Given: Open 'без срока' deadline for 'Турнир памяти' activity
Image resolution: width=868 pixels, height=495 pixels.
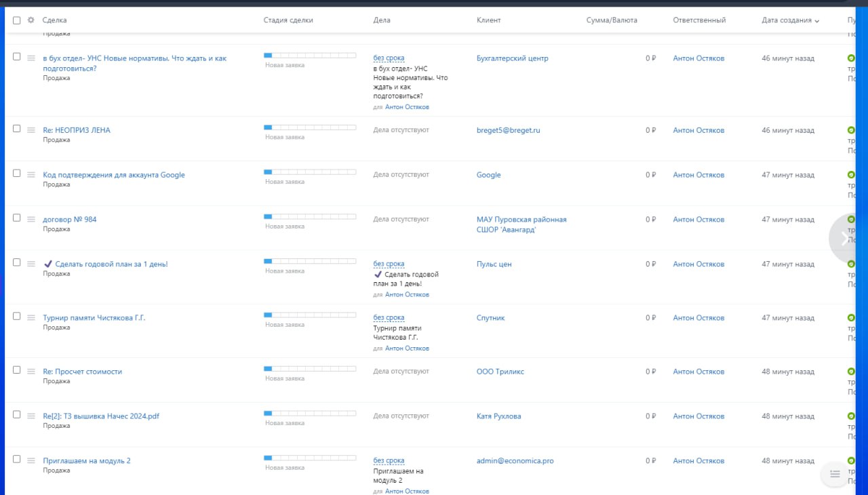Looking at the screenshot, I should (389, 317).
